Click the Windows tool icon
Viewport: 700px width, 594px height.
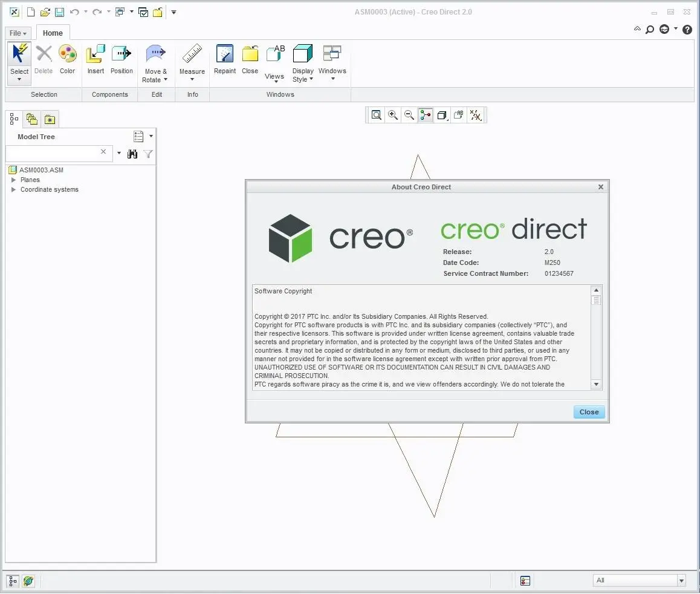[332, 54]
